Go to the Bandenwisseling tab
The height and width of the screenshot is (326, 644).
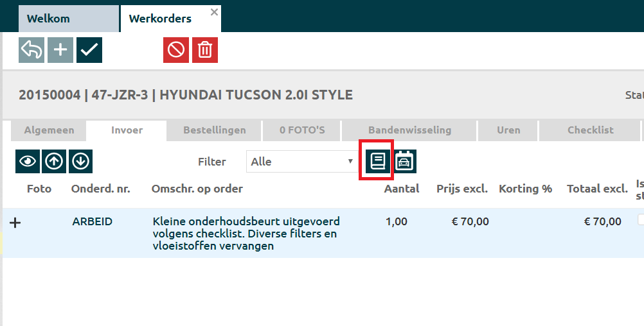pos(409,130)
